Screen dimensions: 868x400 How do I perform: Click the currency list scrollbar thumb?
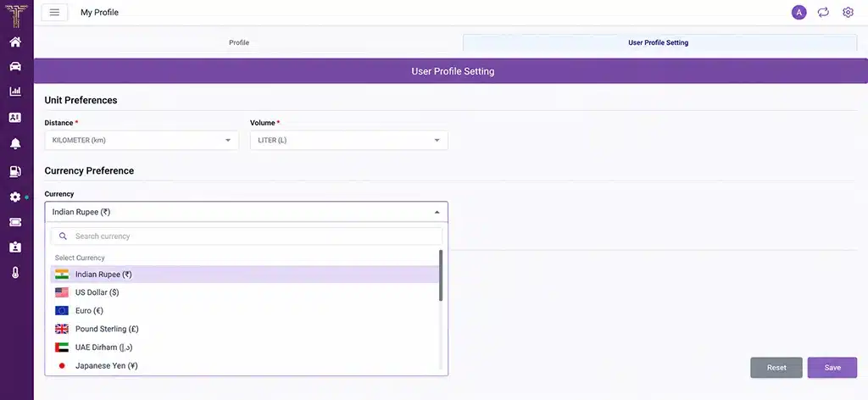(x=441, y=275)
